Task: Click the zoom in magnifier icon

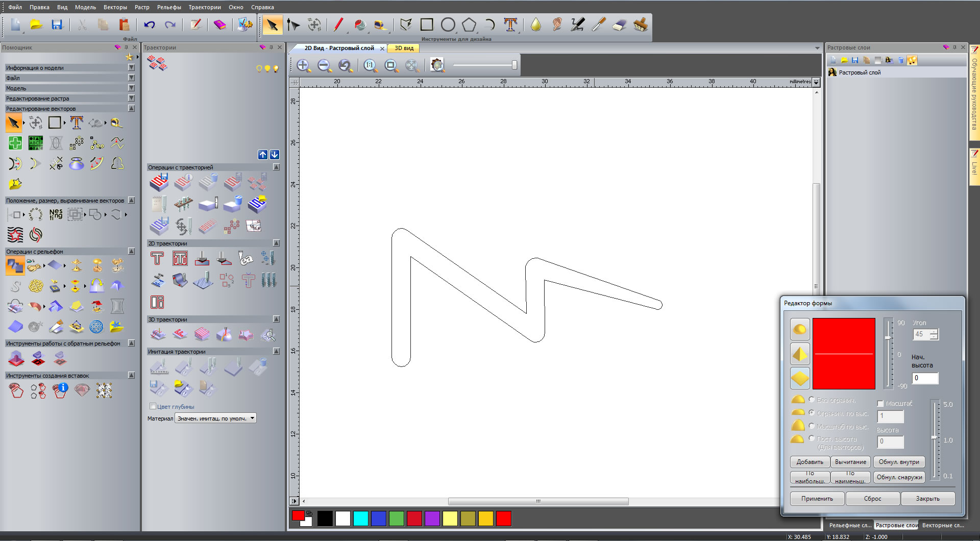Action: pyautogui.click(x=304, y=65)
